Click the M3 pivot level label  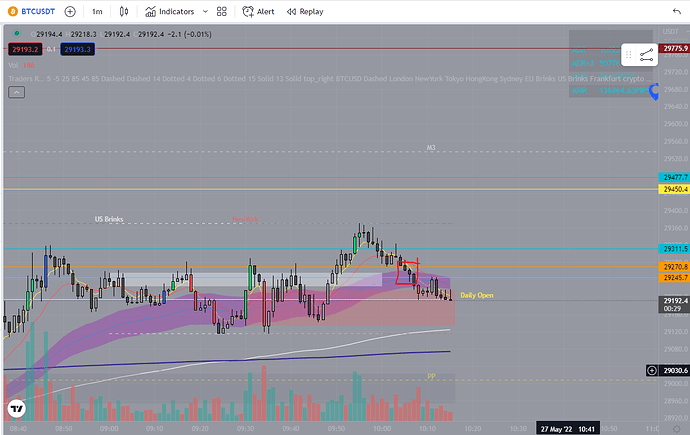click(x=431, y=148)
